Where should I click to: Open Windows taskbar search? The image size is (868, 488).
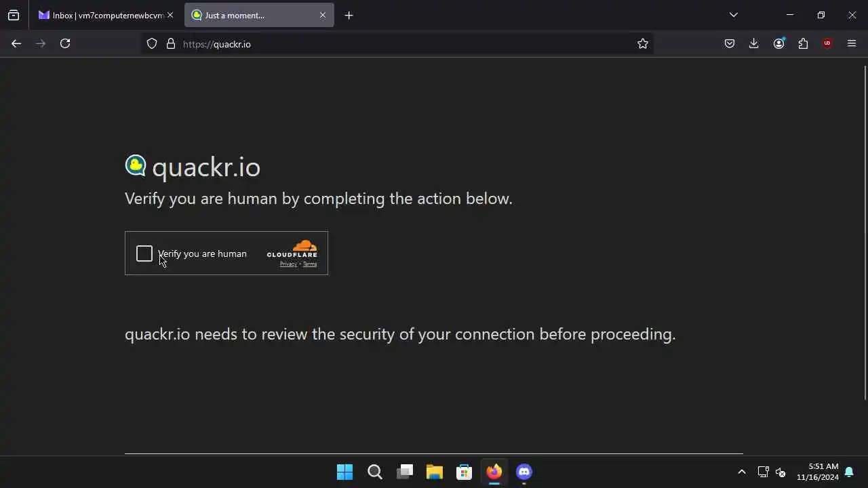[x=375, y=472]
